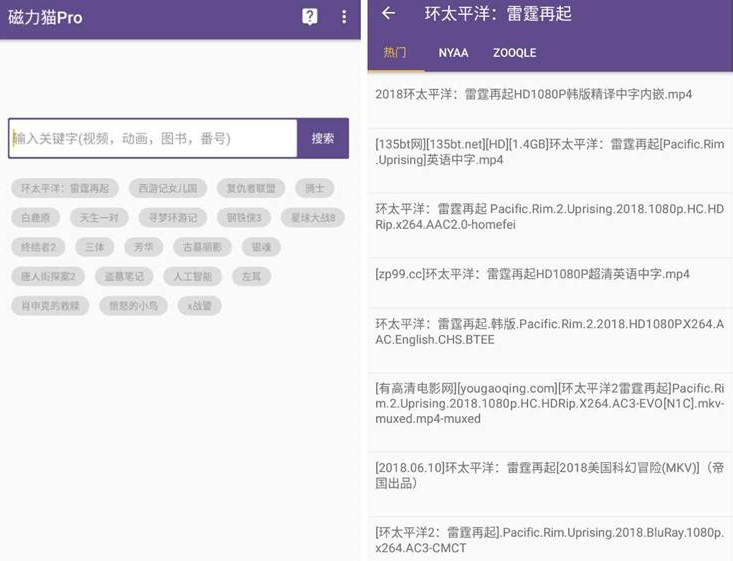Choose the 寻梦环游记 keyword chip
The height and width of the screenshot is (561, 733).
pyautogui.click(x=172, y=218)
